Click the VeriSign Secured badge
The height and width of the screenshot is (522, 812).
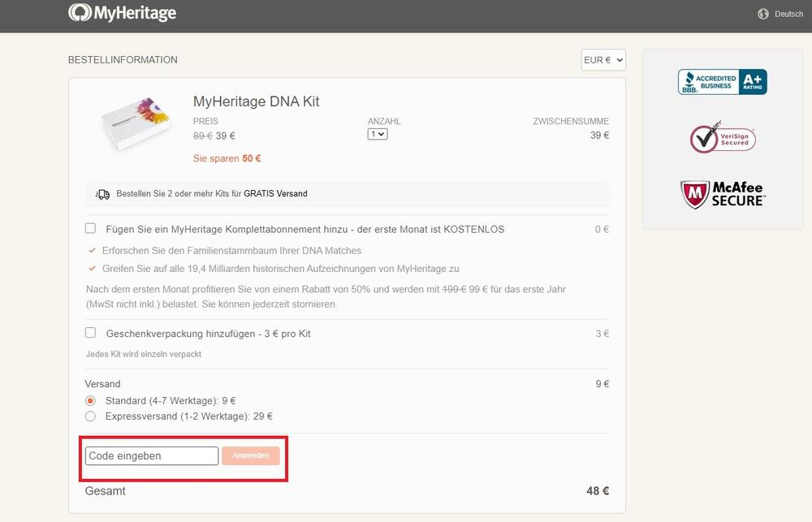point(723,138)
